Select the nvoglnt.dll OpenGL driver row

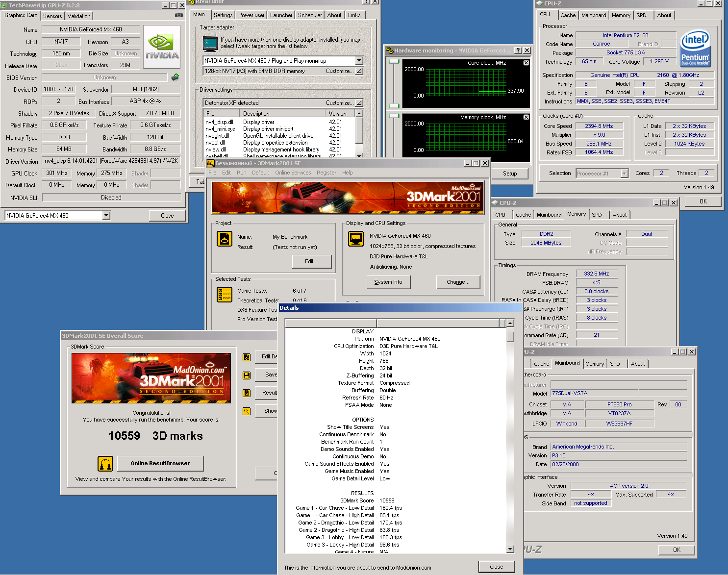[279, 136]
